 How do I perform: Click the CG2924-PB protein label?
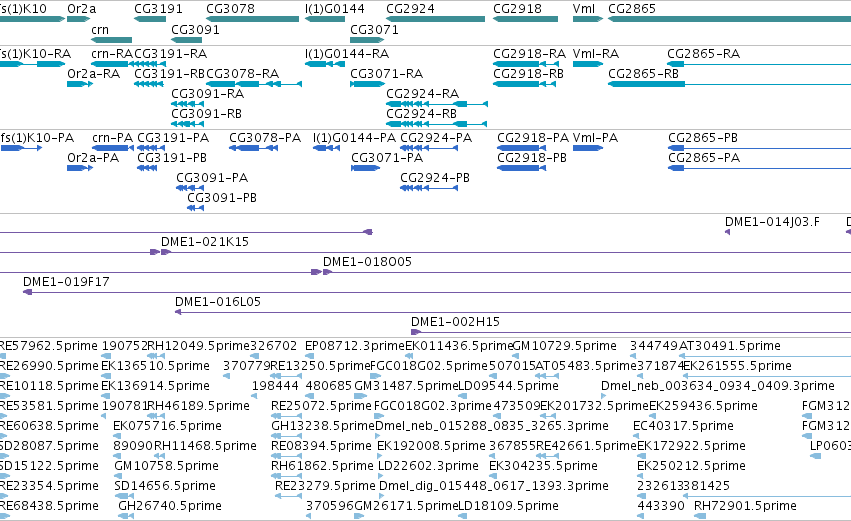(435, 178)
